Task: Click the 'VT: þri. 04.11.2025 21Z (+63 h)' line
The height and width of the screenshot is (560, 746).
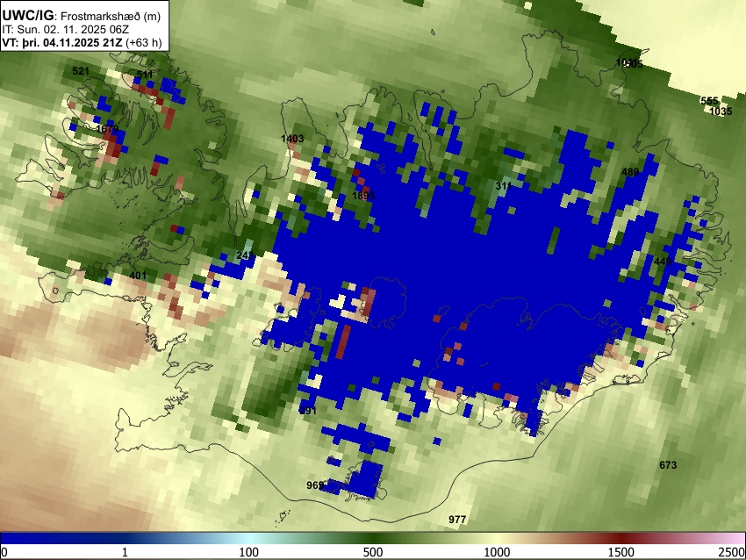Action: click(82, 42)
